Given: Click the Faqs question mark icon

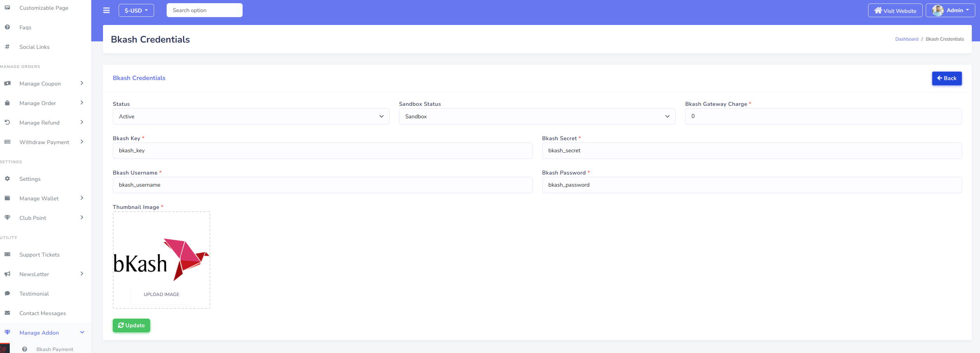Looking at the screenshot, I should click(7, 27).
